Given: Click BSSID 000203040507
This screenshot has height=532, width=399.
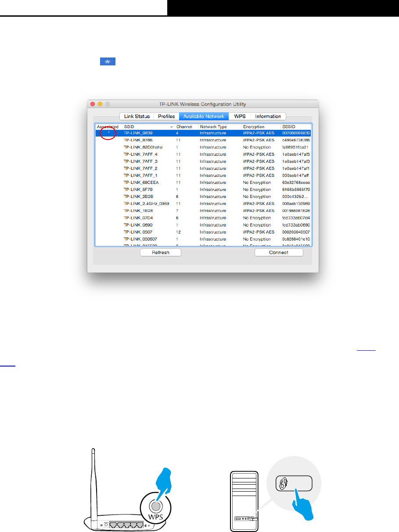Looking at the screenshot, I should coord(296,232).
